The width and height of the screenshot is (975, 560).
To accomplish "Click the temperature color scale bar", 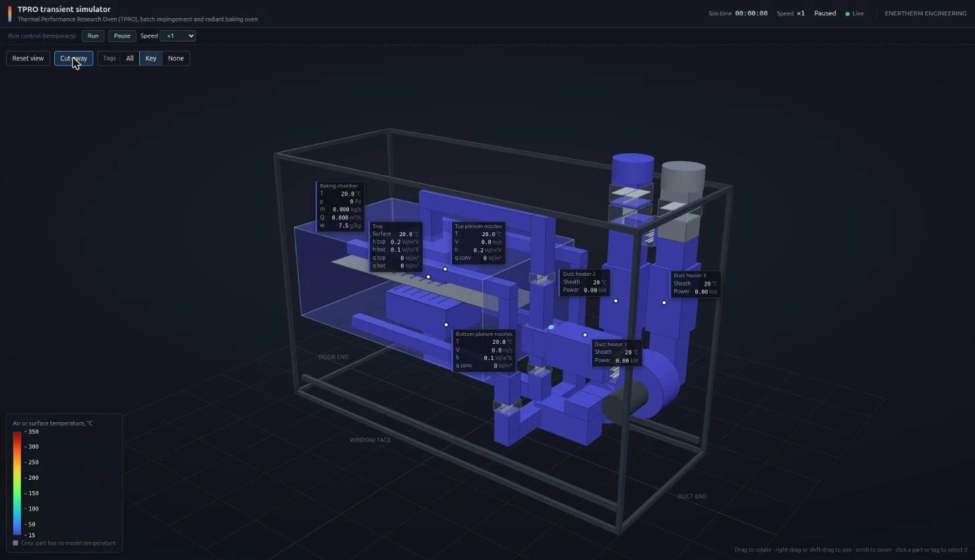I will pos(17,483).
